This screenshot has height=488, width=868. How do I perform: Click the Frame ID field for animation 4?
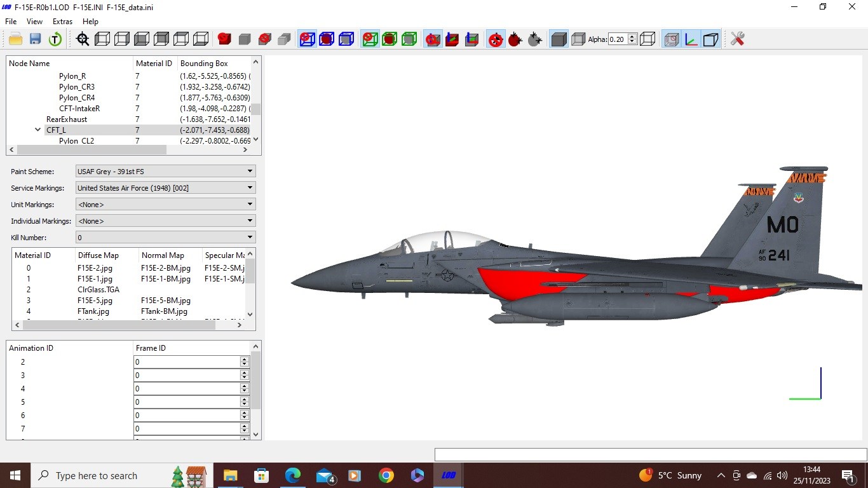click(x=187, y=389)
